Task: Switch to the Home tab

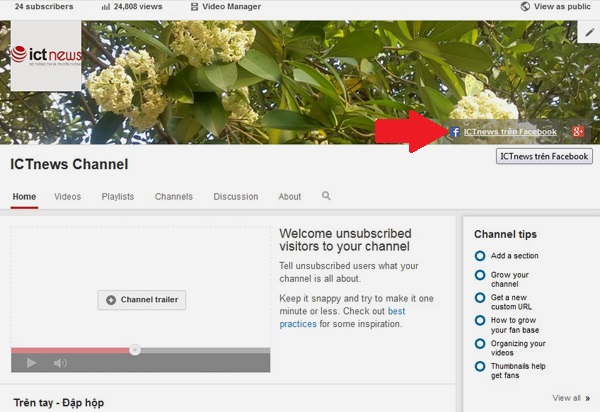Action: 24,197
